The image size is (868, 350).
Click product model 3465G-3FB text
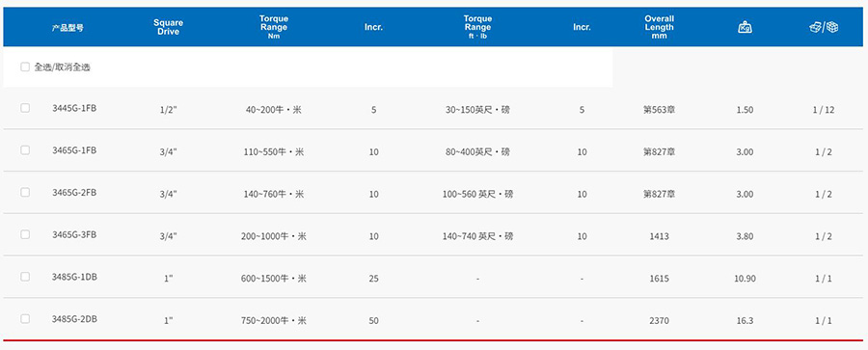(74, 234)
